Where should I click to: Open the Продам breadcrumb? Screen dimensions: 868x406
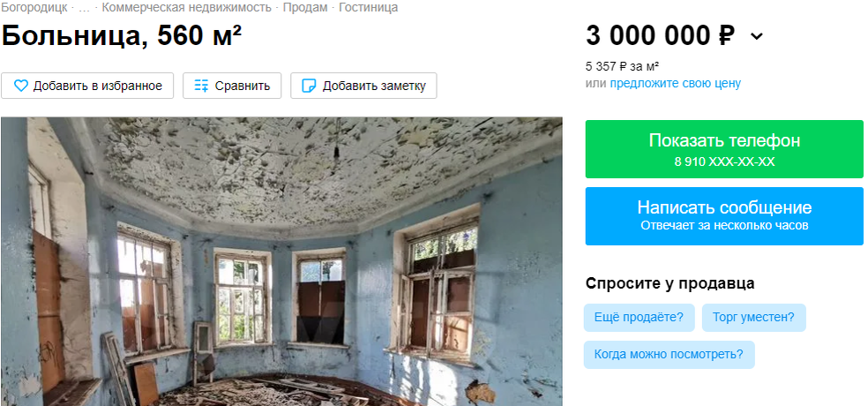pos(305,8)
